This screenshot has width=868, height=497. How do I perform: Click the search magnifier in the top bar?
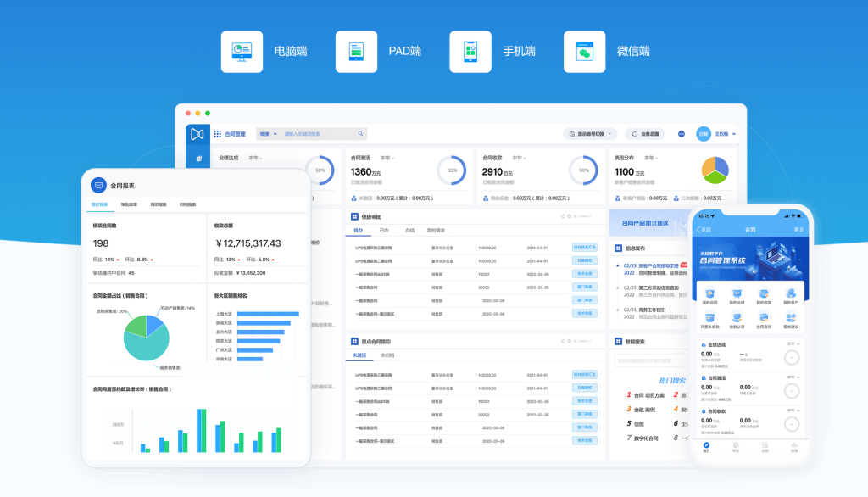(x=360, y=134)
